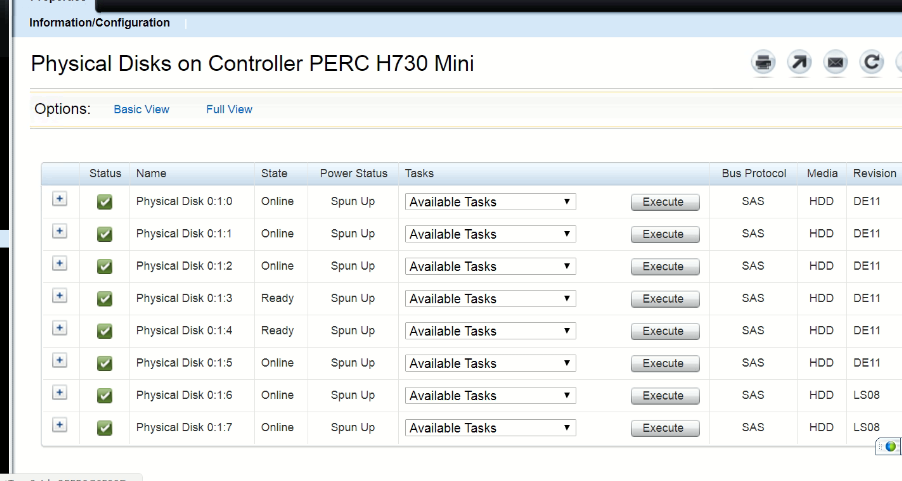Screen dimensions: 902x481
Task: Click green status icon for Disk 0:1:0
Action: pos(105,202)
